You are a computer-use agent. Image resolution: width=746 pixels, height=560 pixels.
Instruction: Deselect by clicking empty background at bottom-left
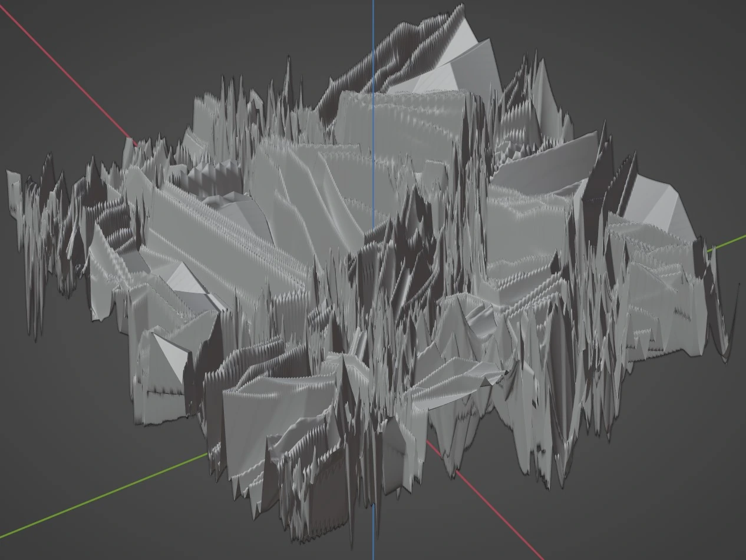(59, 412)
